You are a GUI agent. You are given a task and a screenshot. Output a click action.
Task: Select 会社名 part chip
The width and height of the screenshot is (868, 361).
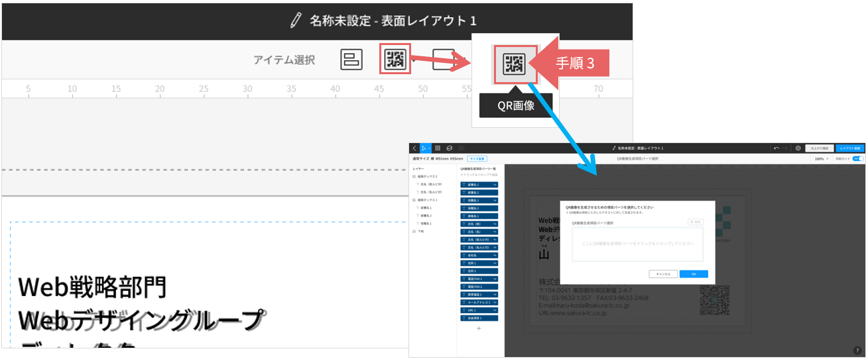click(x=479, y=255)
